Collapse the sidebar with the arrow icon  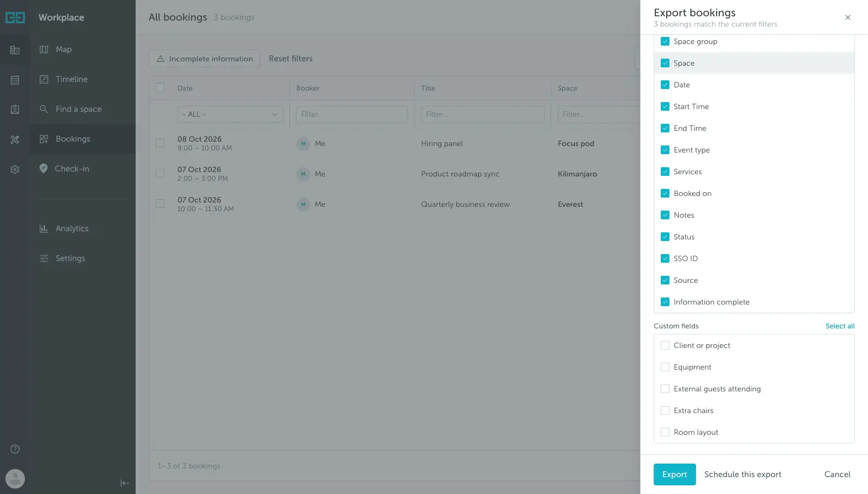click(125, 483)
